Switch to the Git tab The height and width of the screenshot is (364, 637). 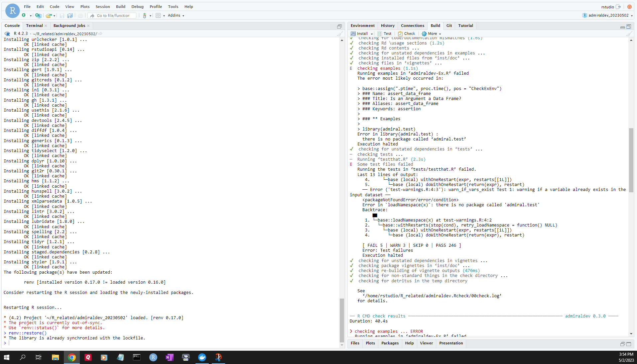449,26
